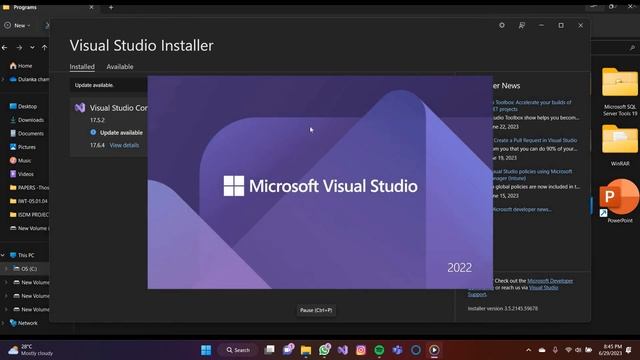The image size is (640, 360).
Task: Open the PAPERS folder in sidebar
Action: pyautogui.click(x=29, y=188)
